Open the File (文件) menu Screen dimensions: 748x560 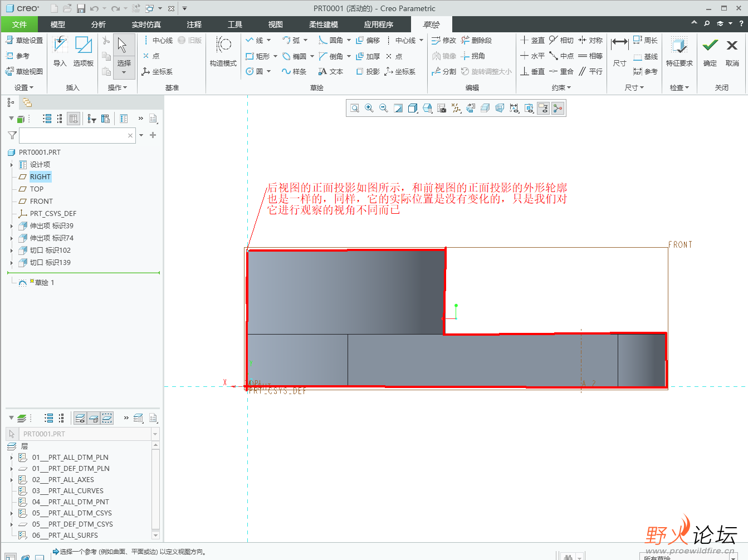coord(19,24)
